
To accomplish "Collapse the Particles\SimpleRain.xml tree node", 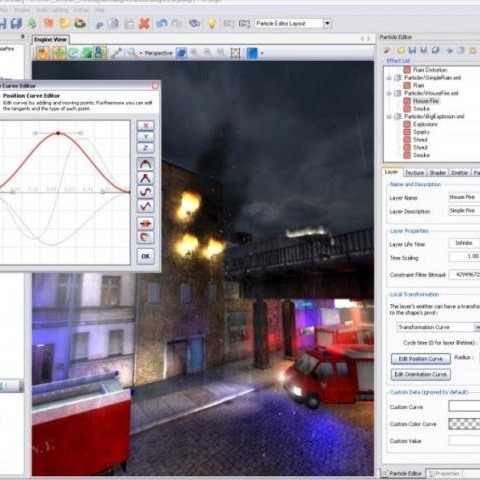I will point(389,78).
